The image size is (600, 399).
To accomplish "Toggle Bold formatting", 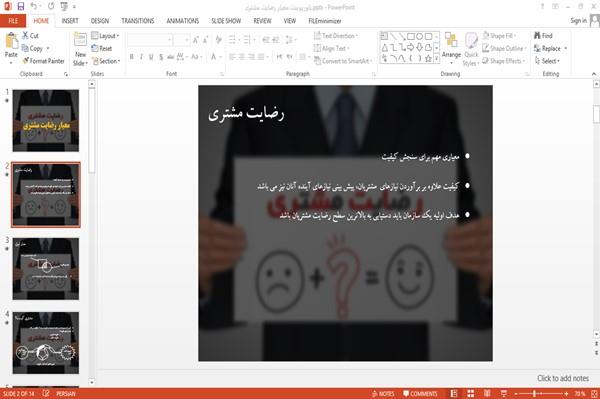I will [x=131, y=57].
